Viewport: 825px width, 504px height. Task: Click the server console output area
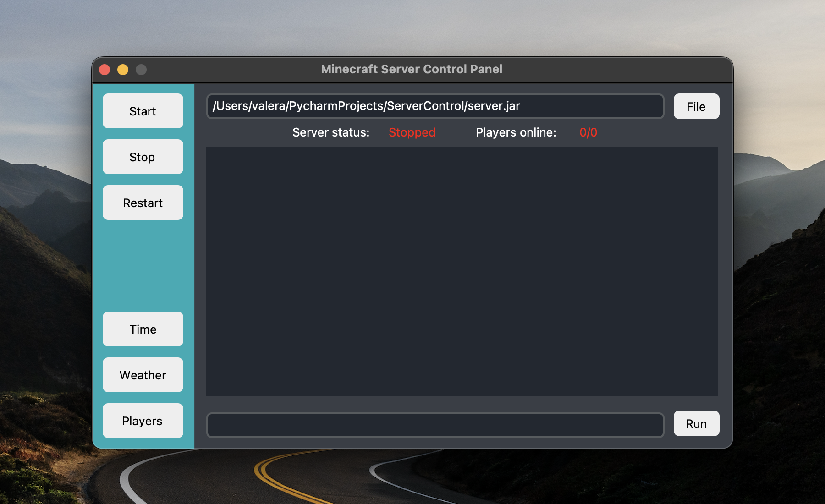pos(462,271)
